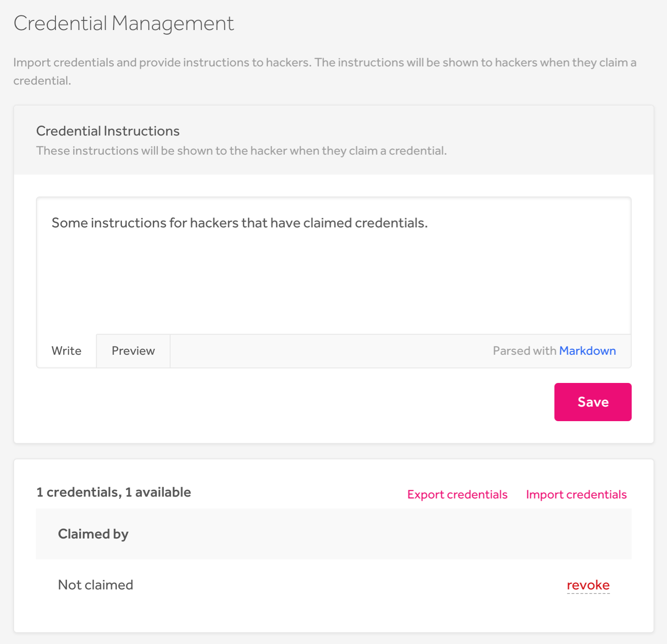
Task: Switch to the Preview tab
Action: (133, 351)
